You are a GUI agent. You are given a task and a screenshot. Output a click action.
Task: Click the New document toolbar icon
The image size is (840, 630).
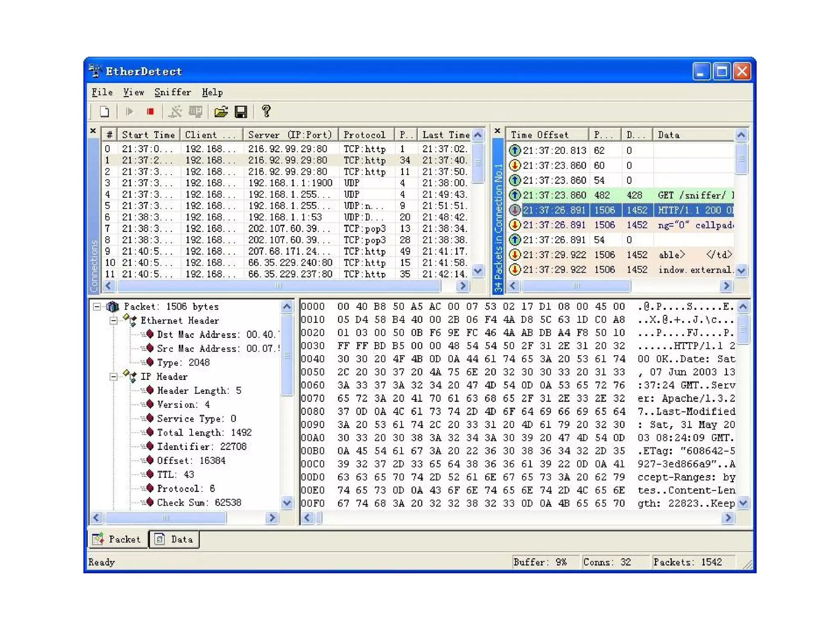[x=105, y=112]
